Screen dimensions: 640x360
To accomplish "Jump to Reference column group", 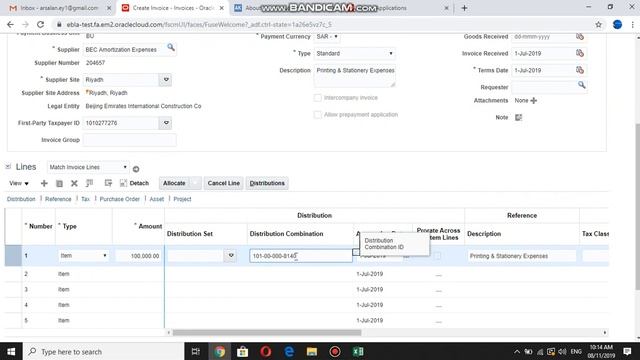I will [58, 199].
